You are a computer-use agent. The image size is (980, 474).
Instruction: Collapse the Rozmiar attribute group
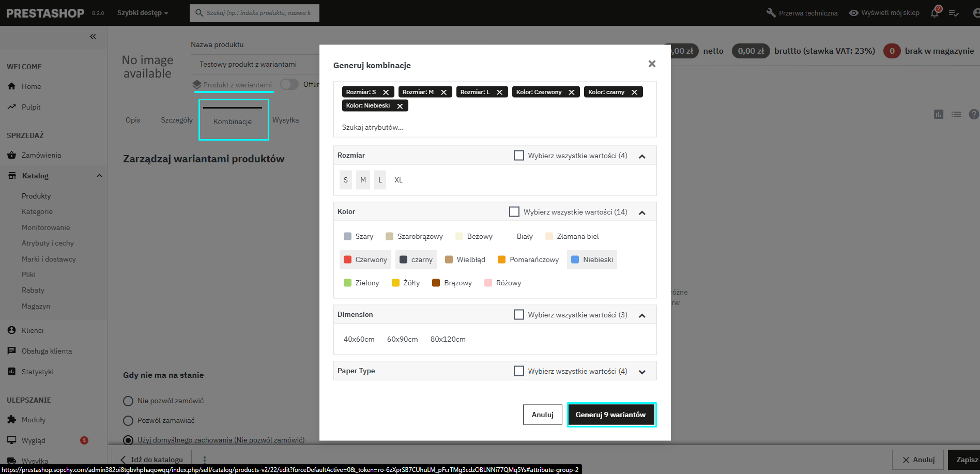click(642, 156)
